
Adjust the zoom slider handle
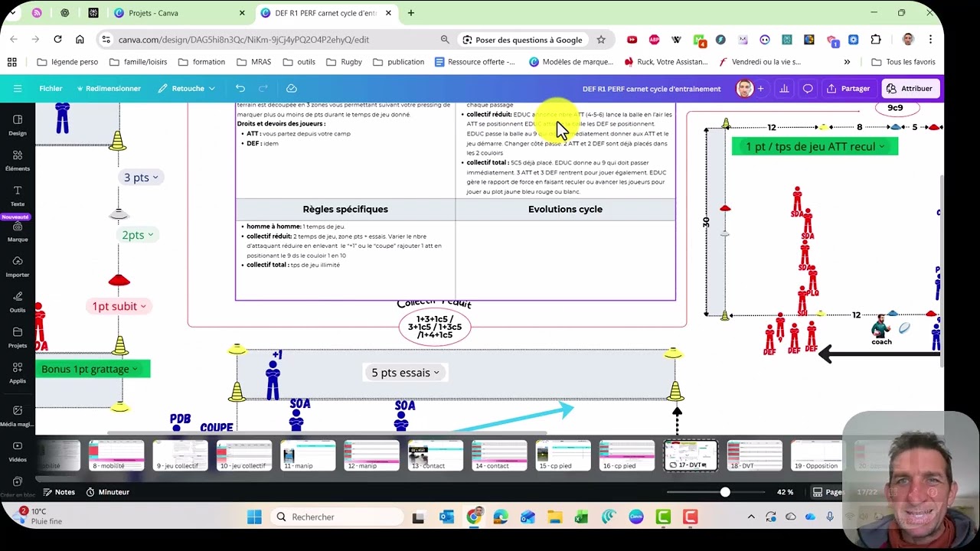coord(725,492)
